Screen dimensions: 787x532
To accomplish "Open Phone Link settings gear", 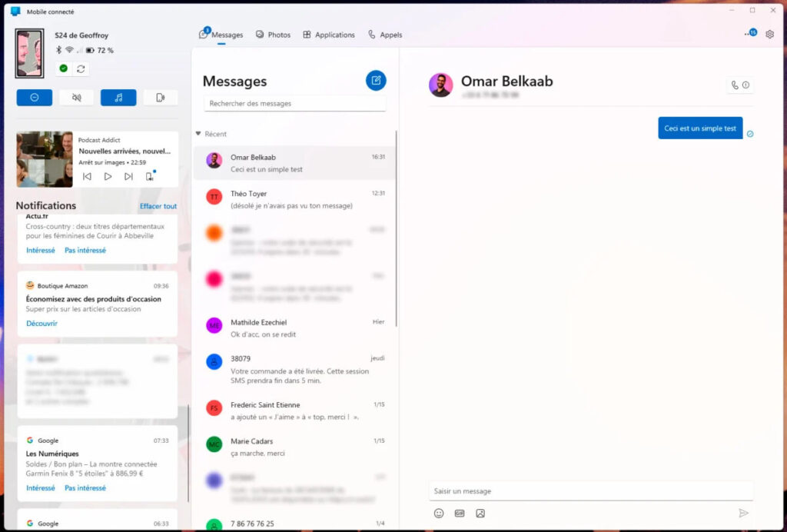I will 769,34.
